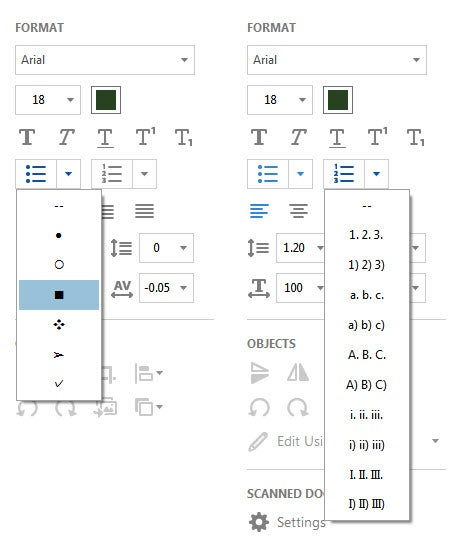Toggle Bold text in left Format panel
This screenshot has width=466, height=539.
pyautogui.click(x=27, y=138)
